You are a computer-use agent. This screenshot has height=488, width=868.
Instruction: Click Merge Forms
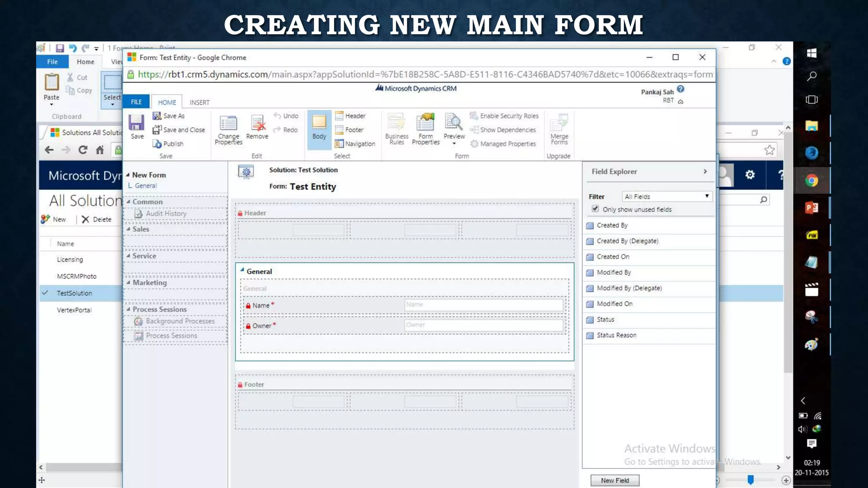pyautogui.click(x=559, y=130)
